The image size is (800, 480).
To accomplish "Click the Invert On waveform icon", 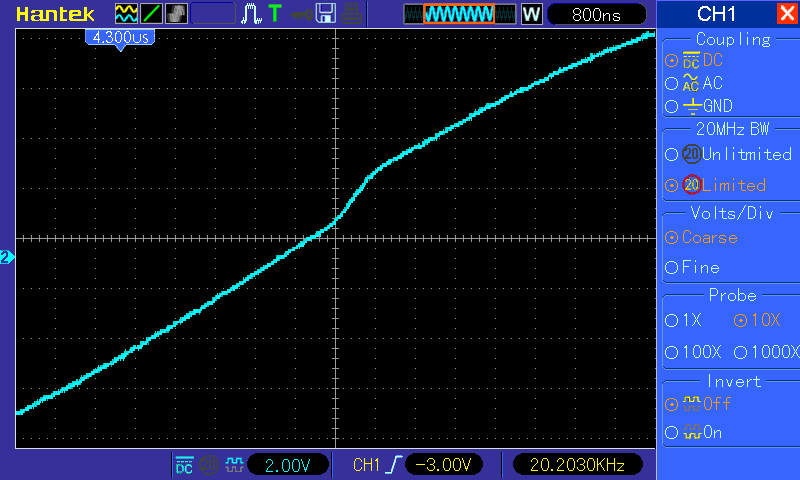I will click(692, 432).
